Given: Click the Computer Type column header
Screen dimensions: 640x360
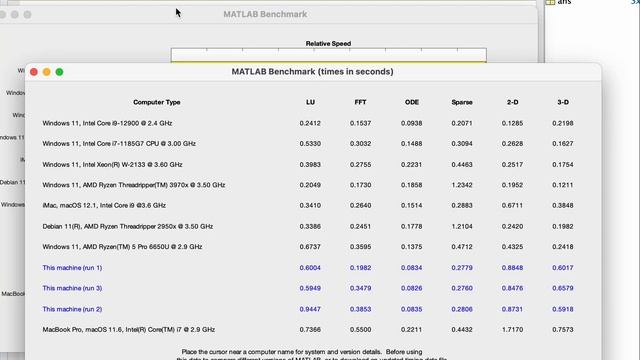Looking at the screenshot, I should [x=157, y=102].
